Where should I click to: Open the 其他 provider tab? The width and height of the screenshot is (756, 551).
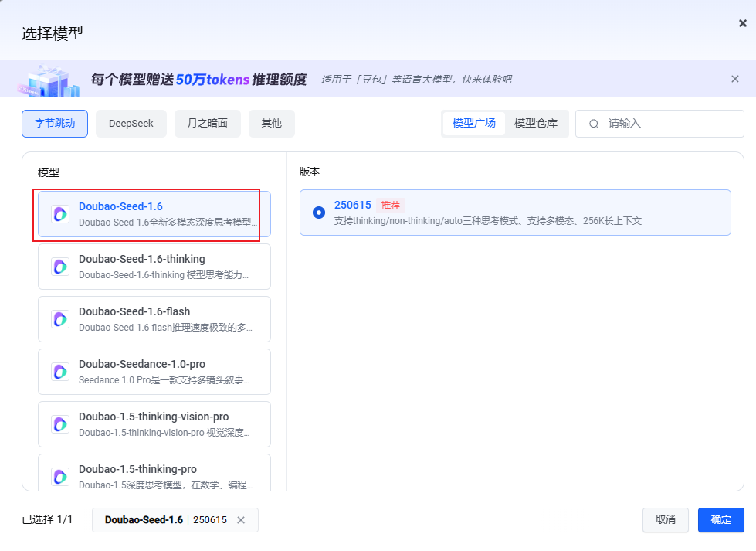click(x=272, y=124)
